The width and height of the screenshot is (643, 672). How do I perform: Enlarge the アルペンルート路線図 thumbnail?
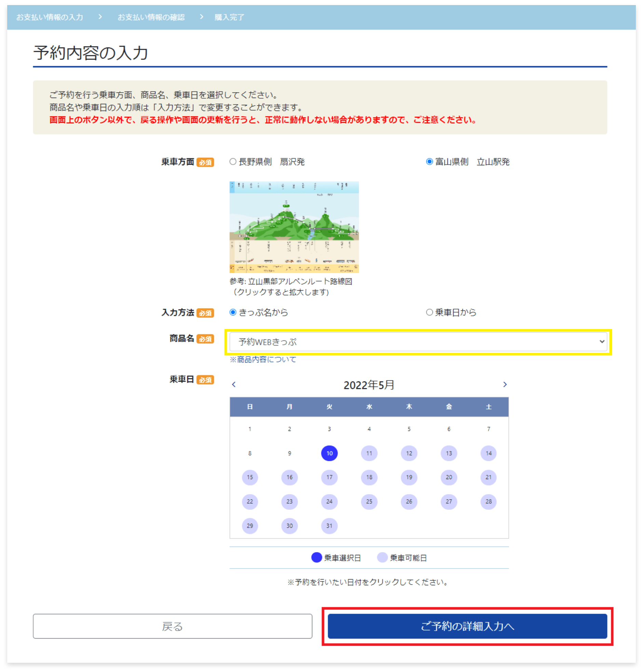click(294, 227)
